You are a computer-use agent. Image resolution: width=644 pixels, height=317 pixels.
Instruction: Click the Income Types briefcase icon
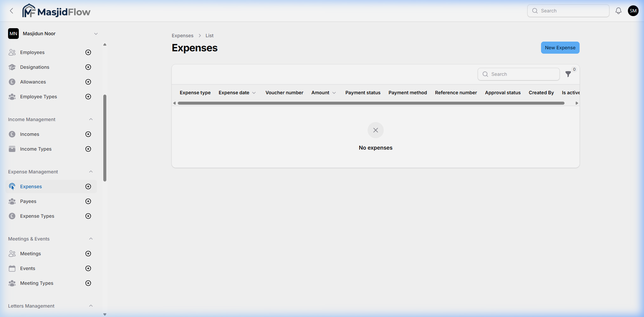coord(12,149)
